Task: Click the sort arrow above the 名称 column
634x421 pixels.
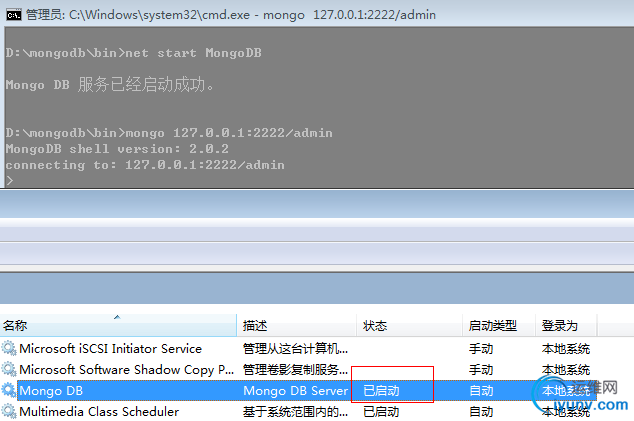Action: [117, 317]
